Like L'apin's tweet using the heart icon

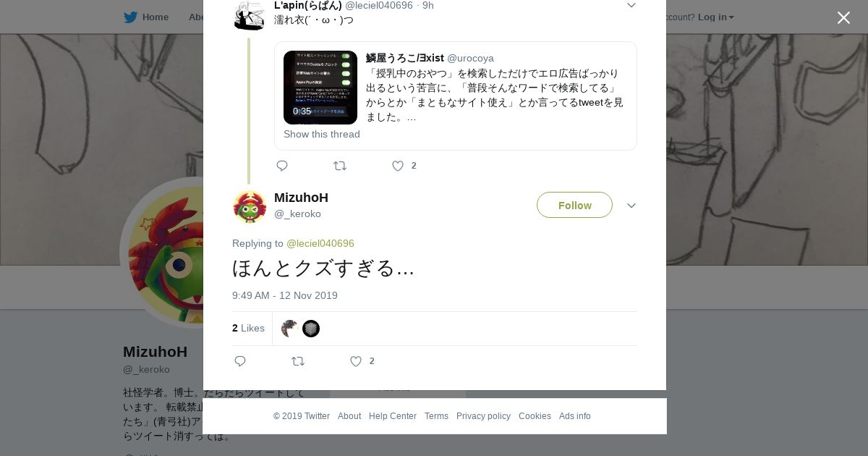pos(397,166)
